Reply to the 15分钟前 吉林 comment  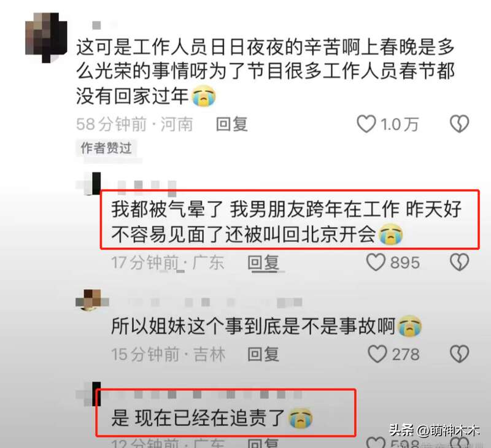[x=263, y=354]
